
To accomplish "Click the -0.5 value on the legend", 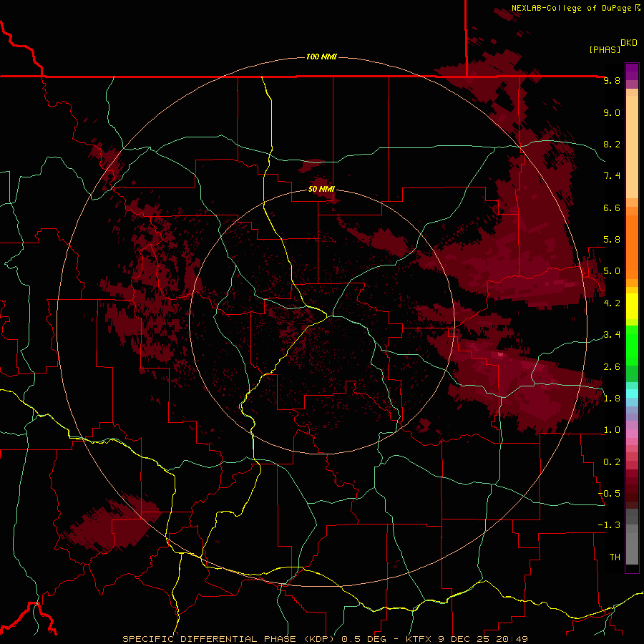I will click(x=609, y=494).
